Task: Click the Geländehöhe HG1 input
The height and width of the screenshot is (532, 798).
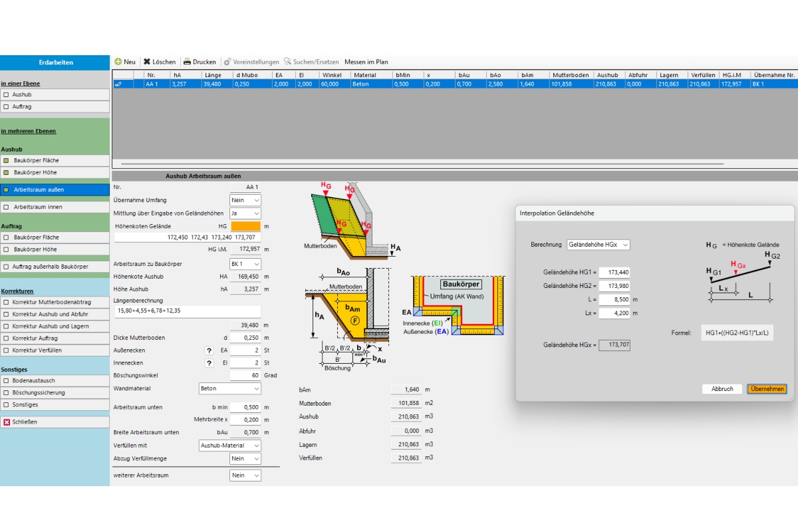Action: 614,273
